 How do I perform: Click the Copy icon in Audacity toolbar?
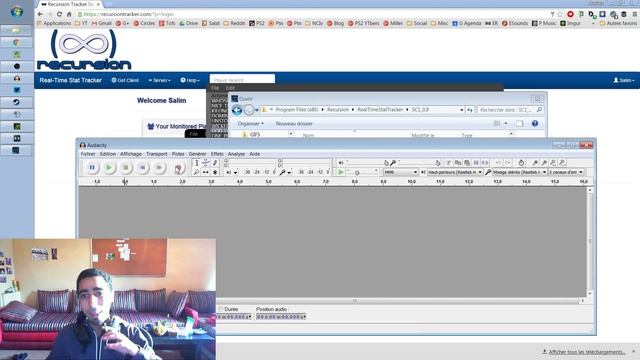458,163
